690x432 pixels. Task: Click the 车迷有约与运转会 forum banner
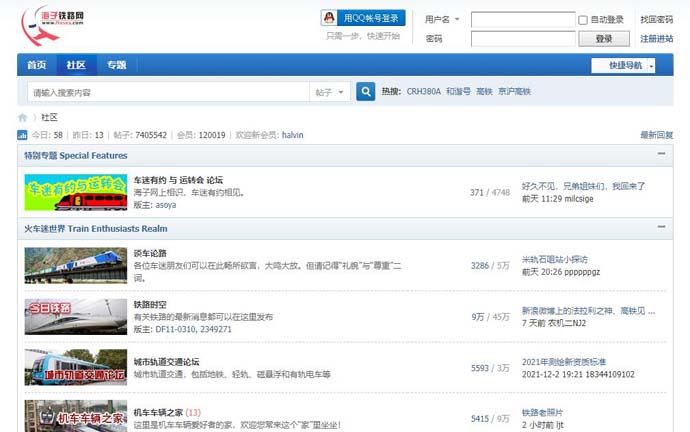[76, 192]
